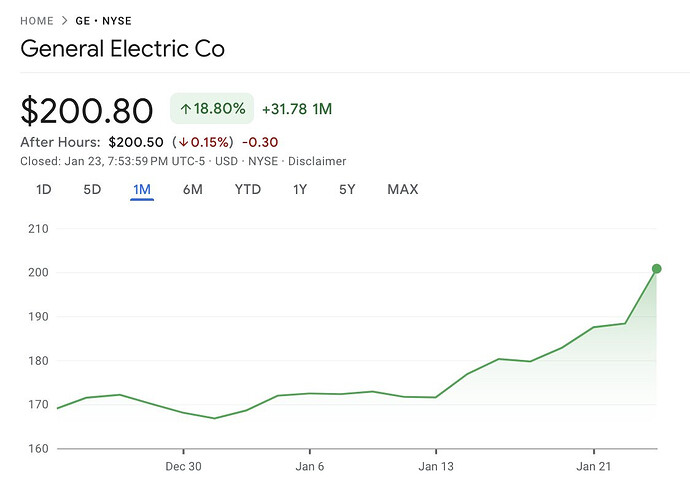Open the Disclaimer link

coord(319,161)
